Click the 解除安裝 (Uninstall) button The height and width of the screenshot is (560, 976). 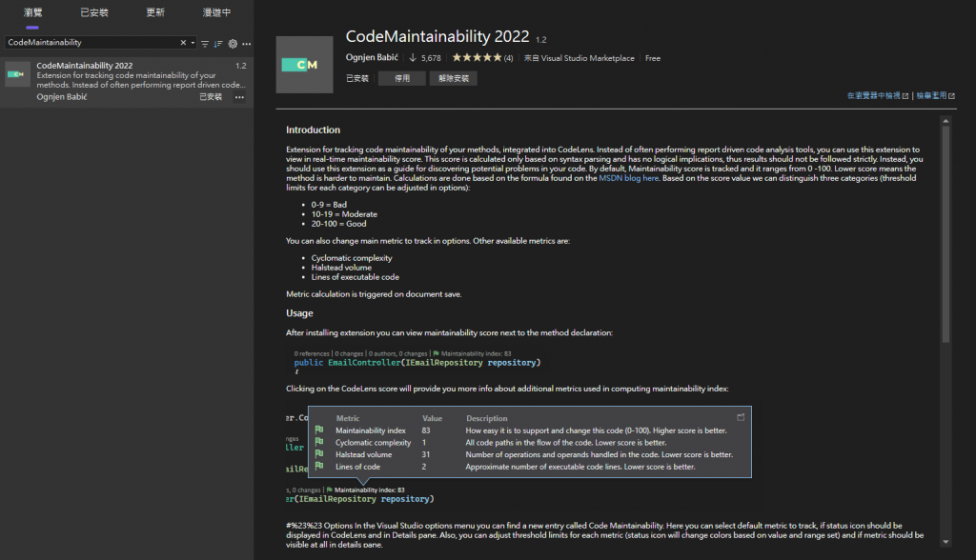pos(453,78)
